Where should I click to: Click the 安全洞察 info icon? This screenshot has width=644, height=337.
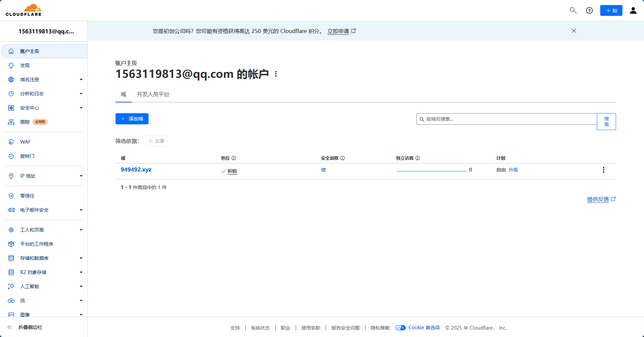tap(343, 158)
